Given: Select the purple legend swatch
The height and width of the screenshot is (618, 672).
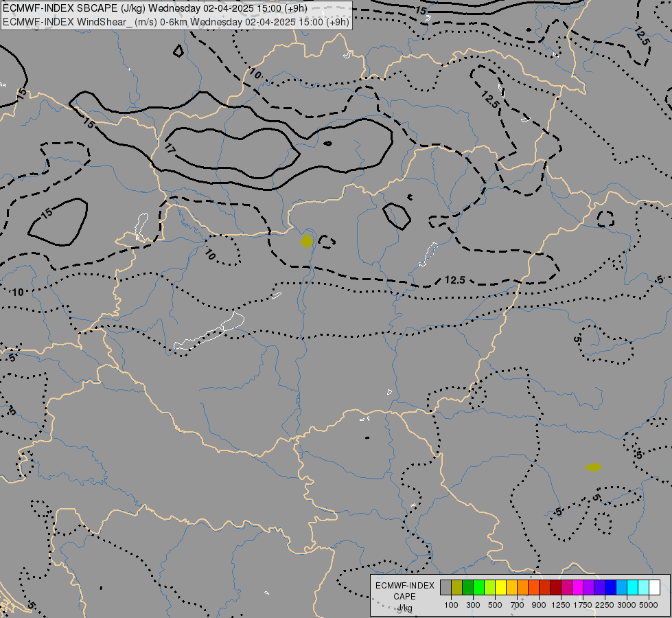Looking at the screenshot, I should [588, 588].
